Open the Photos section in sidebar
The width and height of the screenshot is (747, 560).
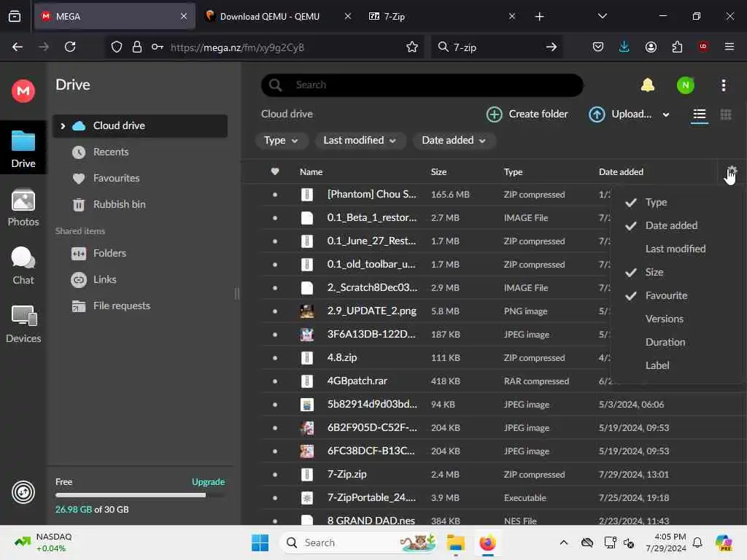tap(23, 208)
